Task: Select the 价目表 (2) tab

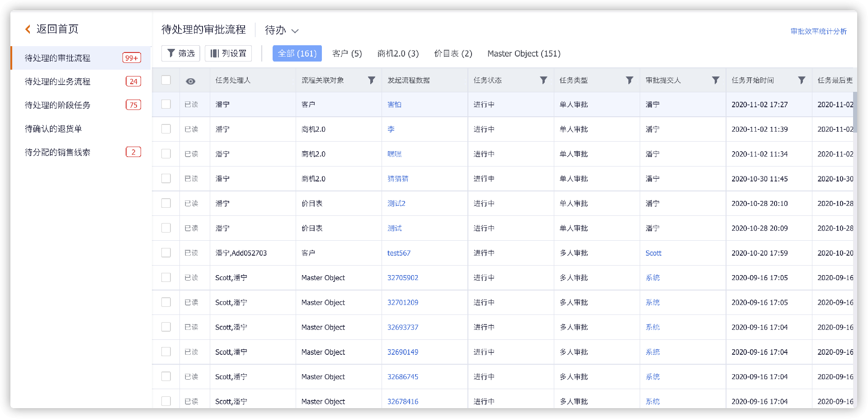Action: click(453, 53)
